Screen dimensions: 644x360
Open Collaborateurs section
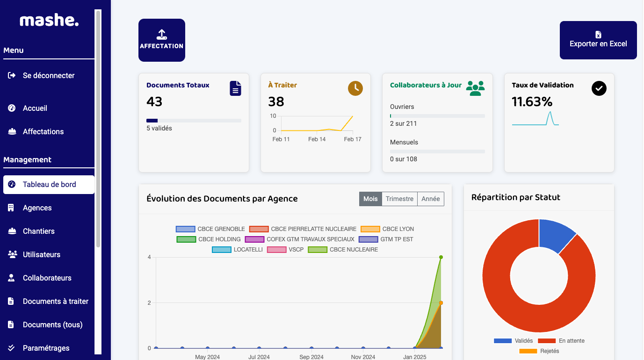click(49, 278)
